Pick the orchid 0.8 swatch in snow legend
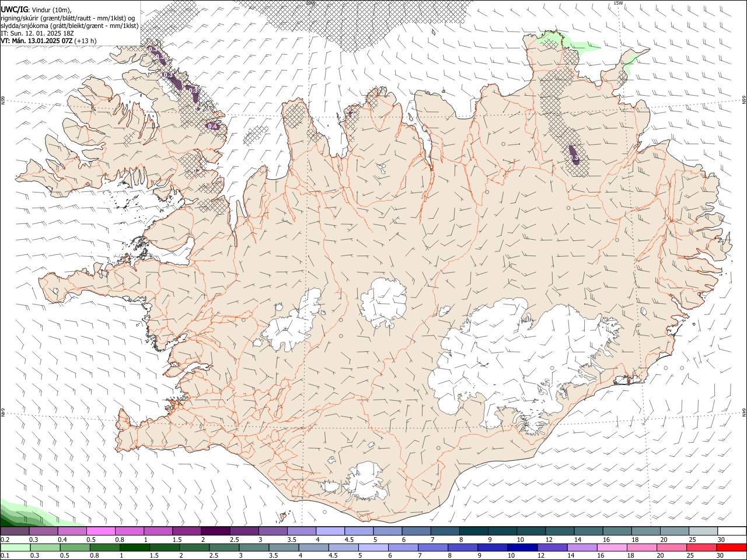 point(130,531)
